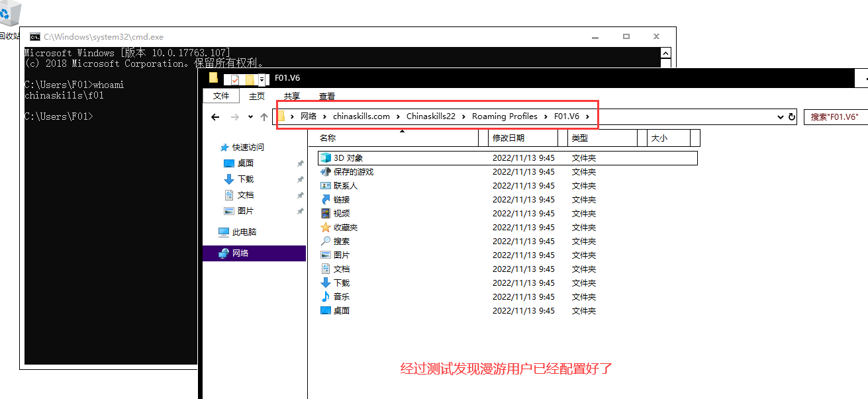The height and width of the screenshot is (399, 868).
Task: Click 2022/11/13 9:45 date of 音乐 row
Action: pos(524,297)
